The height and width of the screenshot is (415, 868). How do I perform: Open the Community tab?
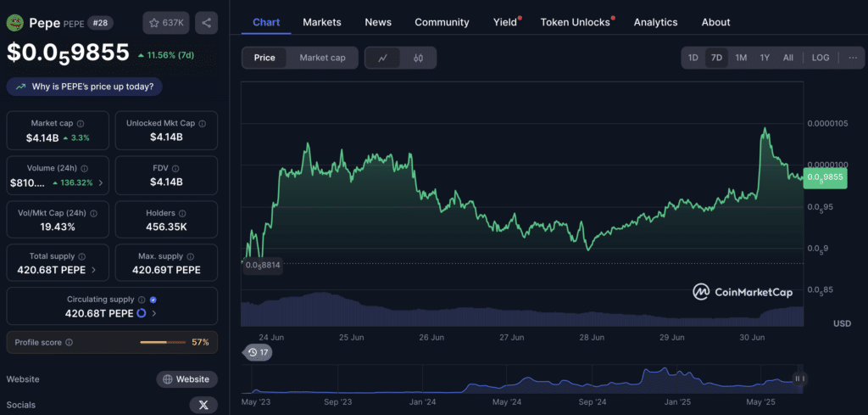tap(442, 22)
